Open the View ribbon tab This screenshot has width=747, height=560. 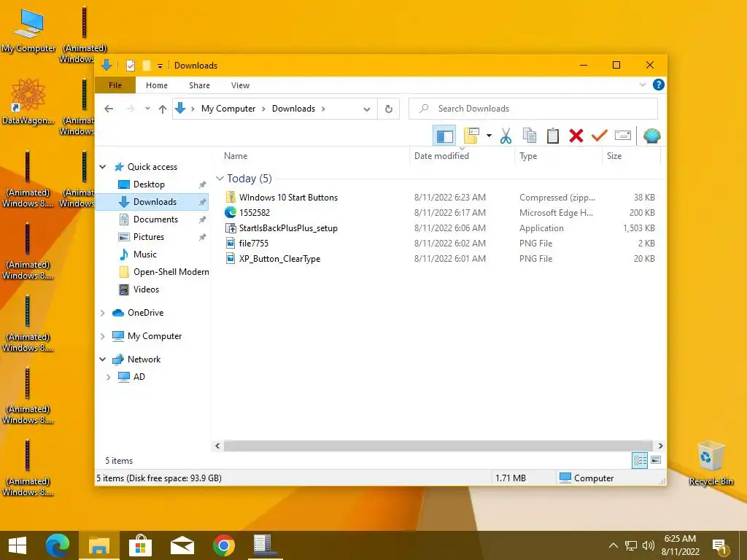240,85
